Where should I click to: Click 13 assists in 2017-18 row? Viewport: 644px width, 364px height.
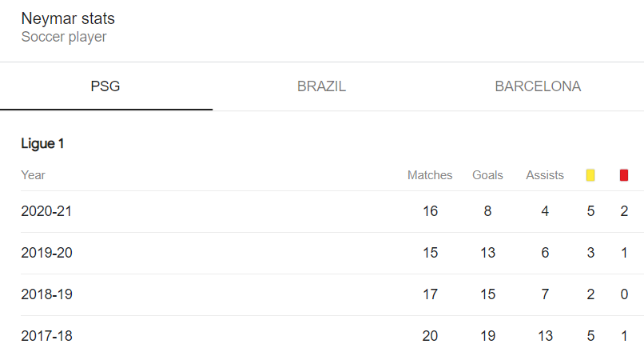tap(546, 336)
